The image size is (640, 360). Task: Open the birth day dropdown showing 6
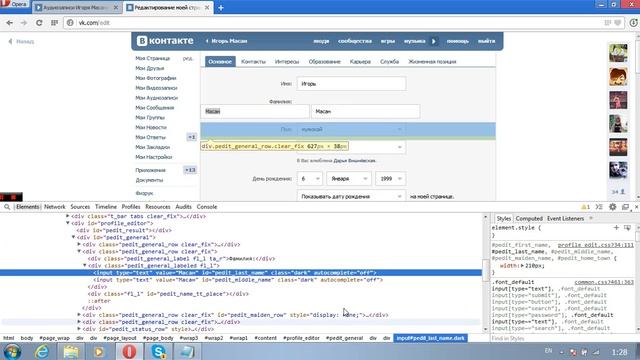(309, 179)
